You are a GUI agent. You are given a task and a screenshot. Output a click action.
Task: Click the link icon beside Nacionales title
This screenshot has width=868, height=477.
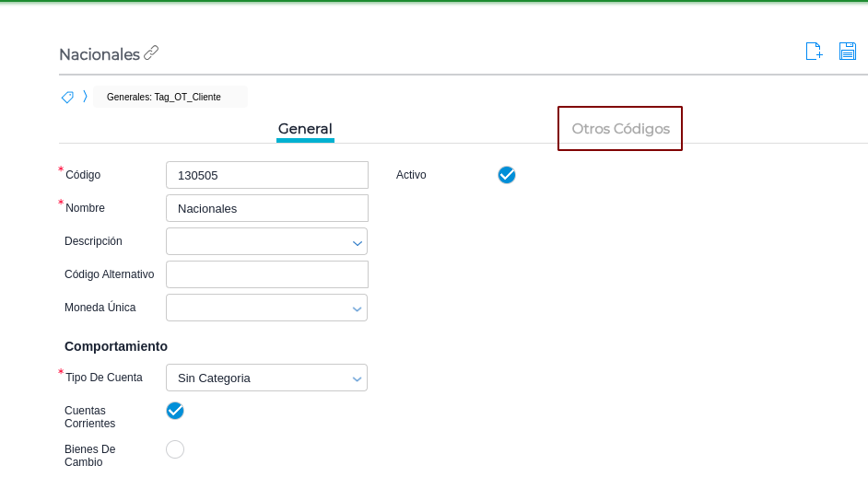(151, 53)
